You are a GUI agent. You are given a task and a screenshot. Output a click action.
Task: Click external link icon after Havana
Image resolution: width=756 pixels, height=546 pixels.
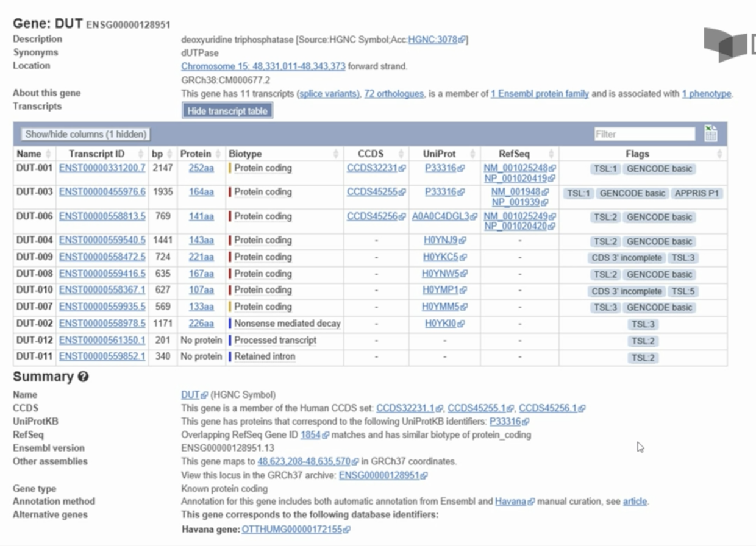pos(531,502)
